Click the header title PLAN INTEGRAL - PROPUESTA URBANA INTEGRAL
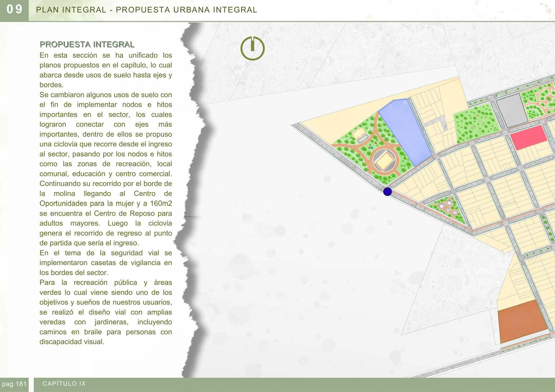The height and width of the screenshot is (392, 555). pos(147,10)
